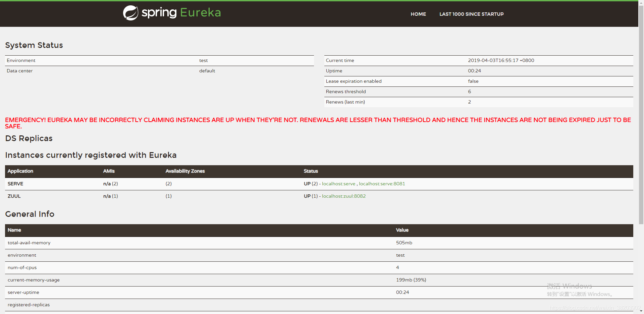
Task: Click the System Status heading
Action: point(34,45)
